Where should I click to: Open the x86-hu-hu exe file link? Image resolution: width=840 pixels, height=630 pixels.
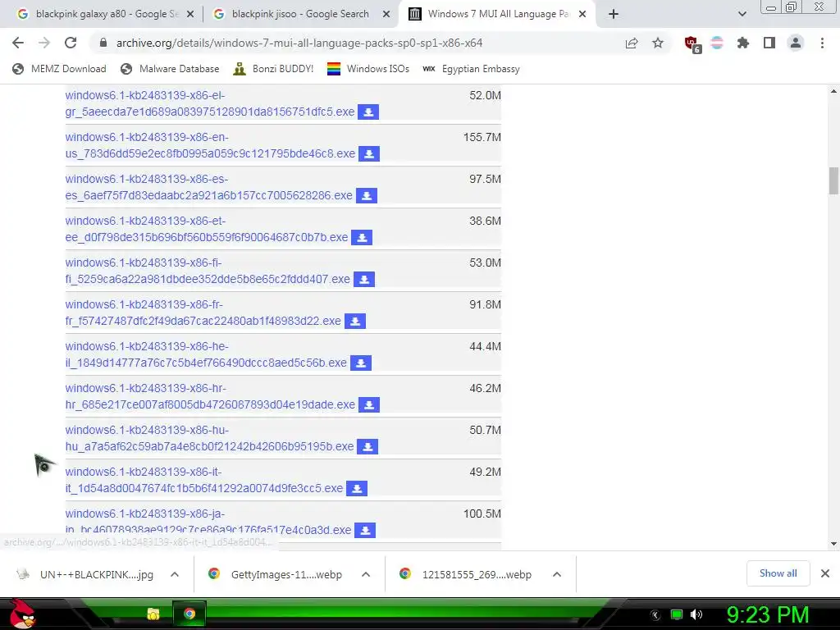pyautogui.click(x=209, y=438)
